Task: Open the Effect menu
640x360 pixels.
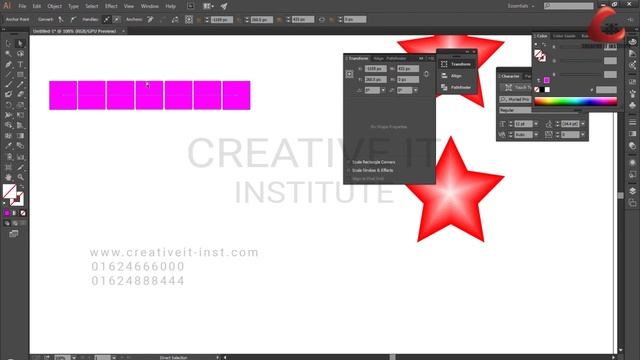Action: [x=111, y=6]
